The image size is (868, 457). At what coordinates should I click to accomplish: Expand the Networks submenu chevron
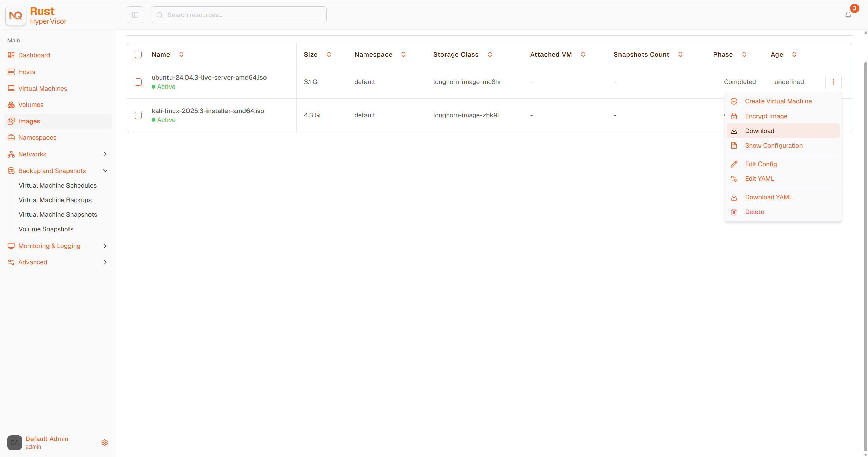click(105, 154)
